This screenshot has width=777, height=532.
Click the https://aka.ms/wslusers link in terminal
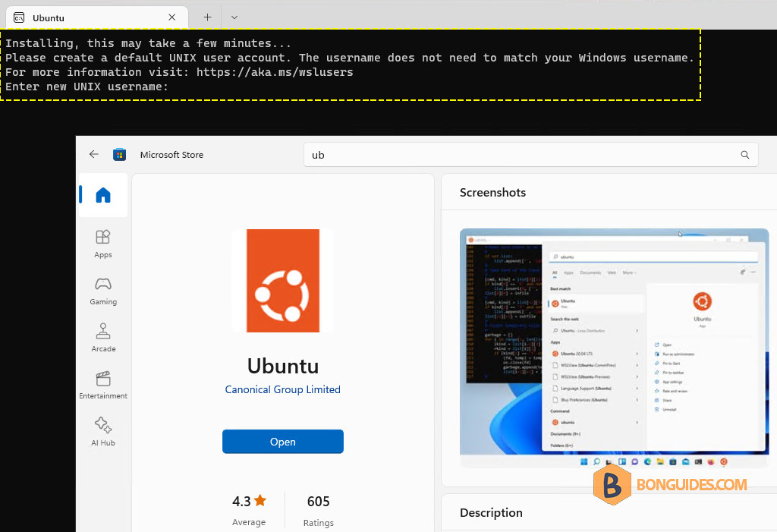pyautogui.click(x=275, y=72)
